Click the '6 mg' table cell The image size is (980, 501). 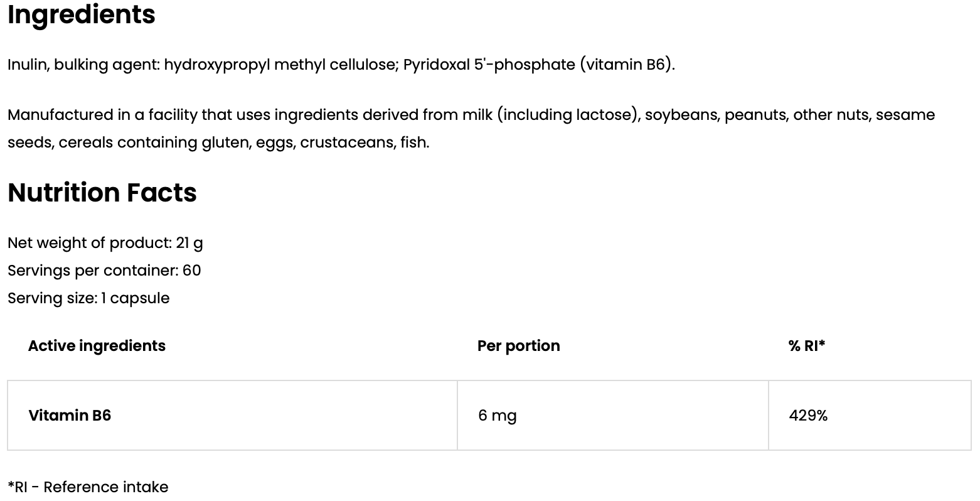(x=497, y=416)
